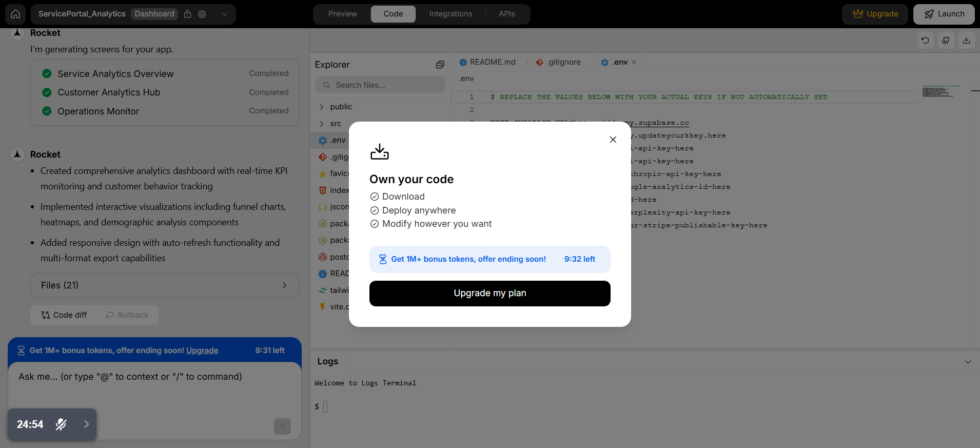Expand the public folder
The image size is (980, 448).
(322, 107)
